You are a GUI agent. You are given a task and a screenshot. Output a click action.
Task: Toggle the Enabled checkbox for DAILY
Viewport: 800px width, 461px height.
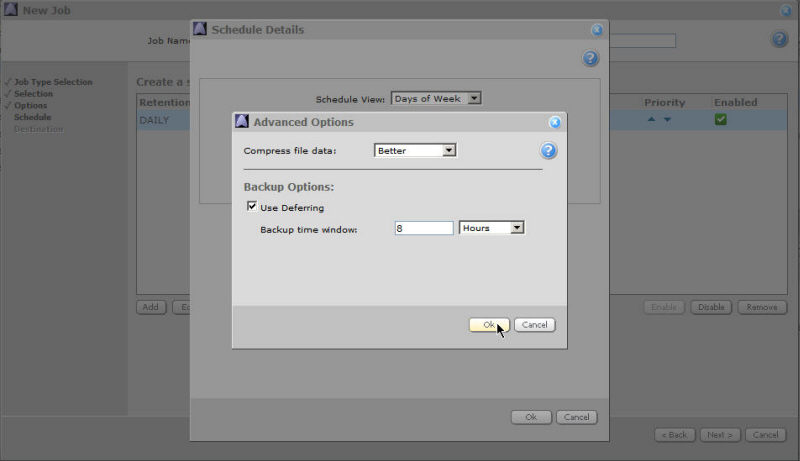(720, 120)
